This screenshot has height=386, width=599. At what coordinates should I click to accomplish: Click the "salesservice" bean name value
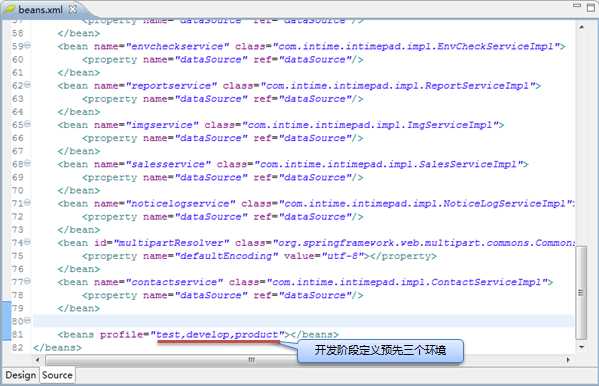[168, 165]
